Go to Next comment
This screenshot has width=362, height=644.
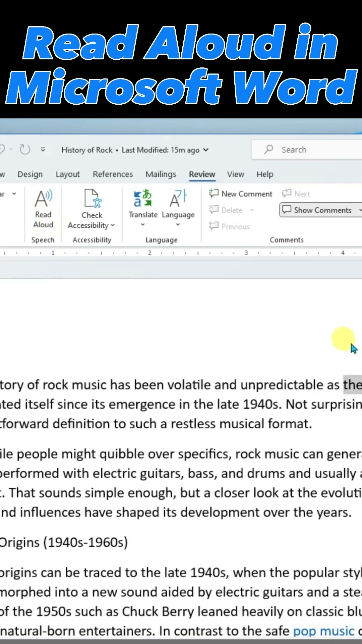[296, 194]
